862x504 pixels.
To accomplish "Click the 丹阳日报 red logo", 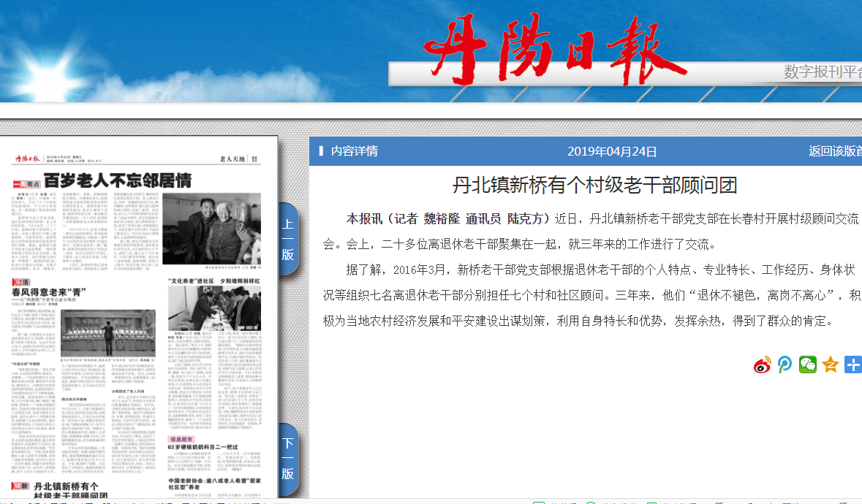I will coord(554,50).
